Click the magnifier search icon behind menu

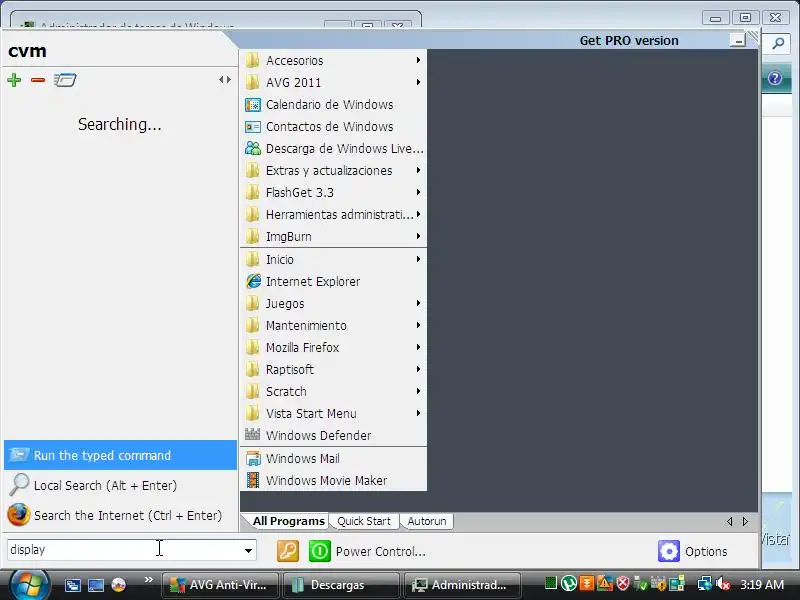point(778,43)
